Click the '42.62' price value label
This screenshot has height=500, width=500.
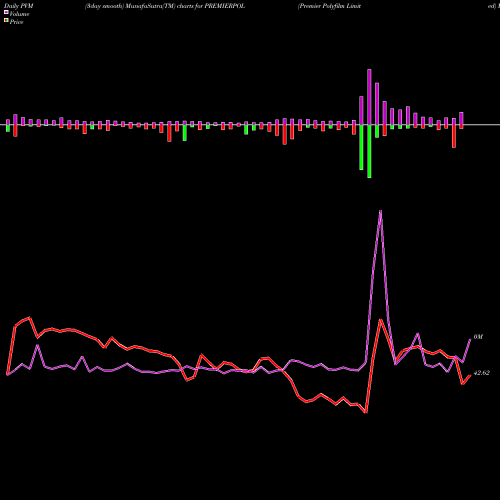click(482, 373)
